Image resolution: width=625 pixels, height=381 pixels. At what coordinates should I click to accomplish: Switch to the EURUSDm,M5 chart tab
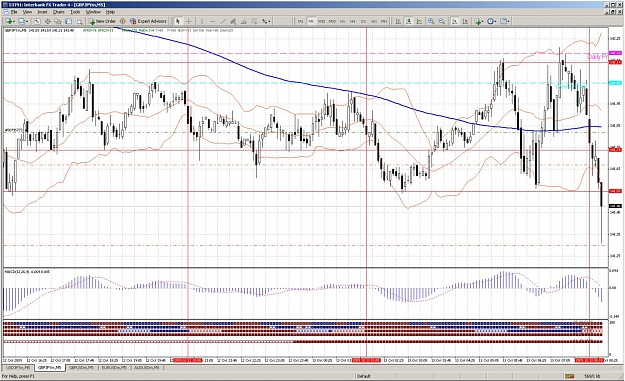coord(114,367)
